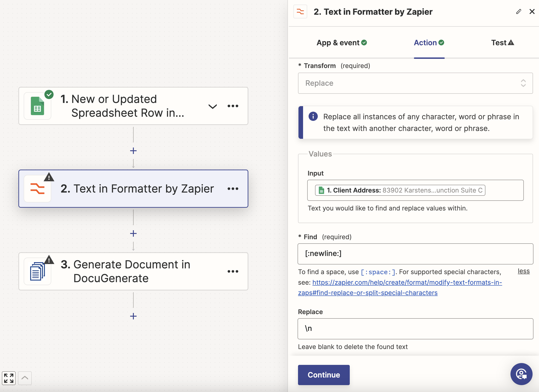Open the three-dot menu for step 2
The width and height of the screenshot is (539, 392).
pyautogui.click(x=233, y=189)
